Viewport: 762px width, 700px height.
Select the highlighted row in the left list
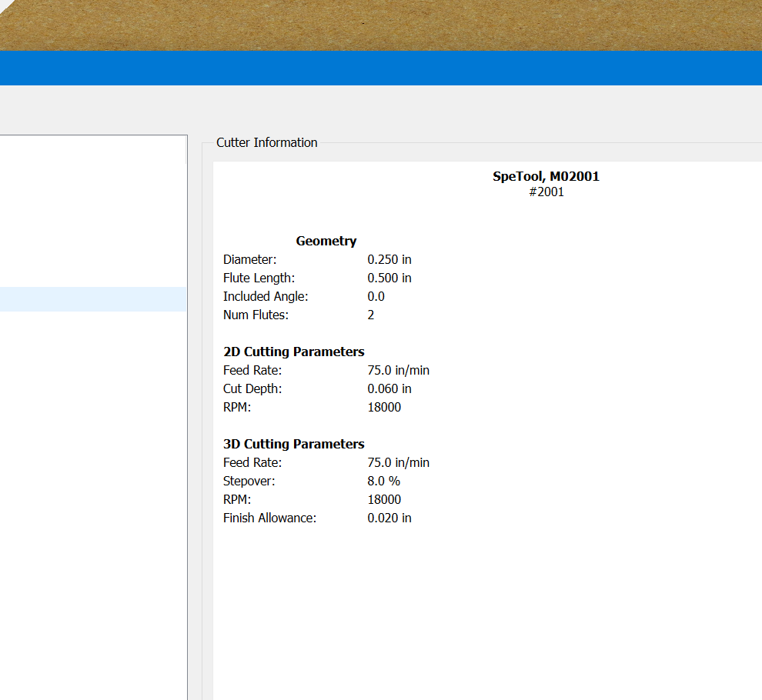tap(92, 299)
